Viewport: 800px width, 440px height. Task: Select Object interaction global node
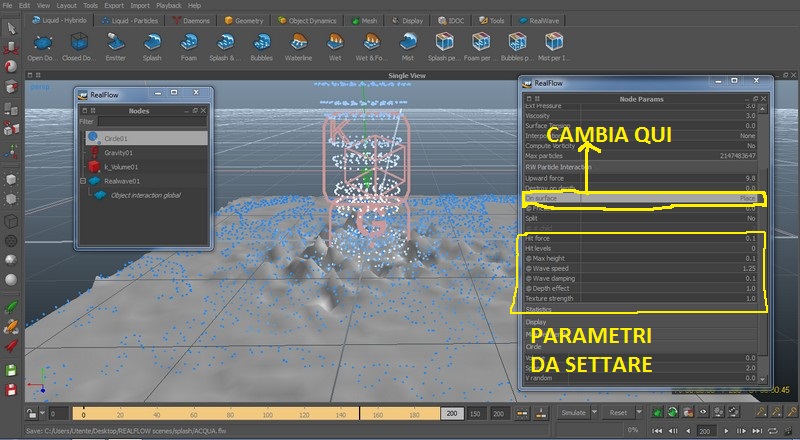point(146,195)
